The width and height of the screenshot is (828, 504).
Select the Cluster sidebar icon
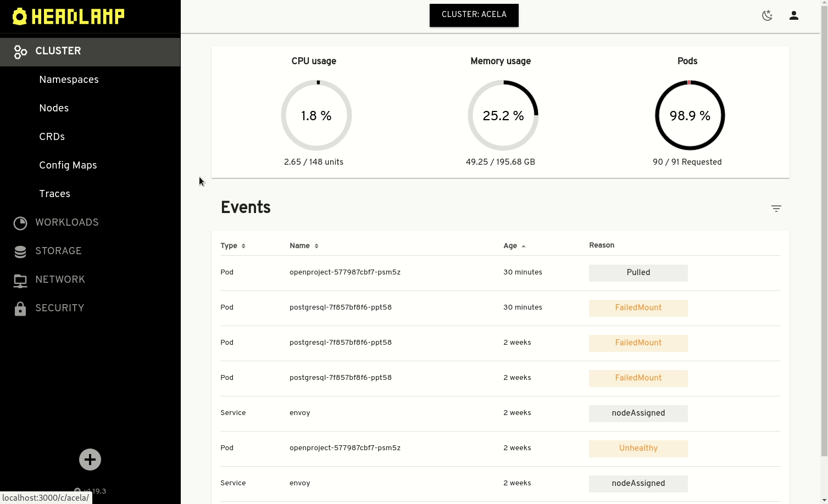pos(20,52)
